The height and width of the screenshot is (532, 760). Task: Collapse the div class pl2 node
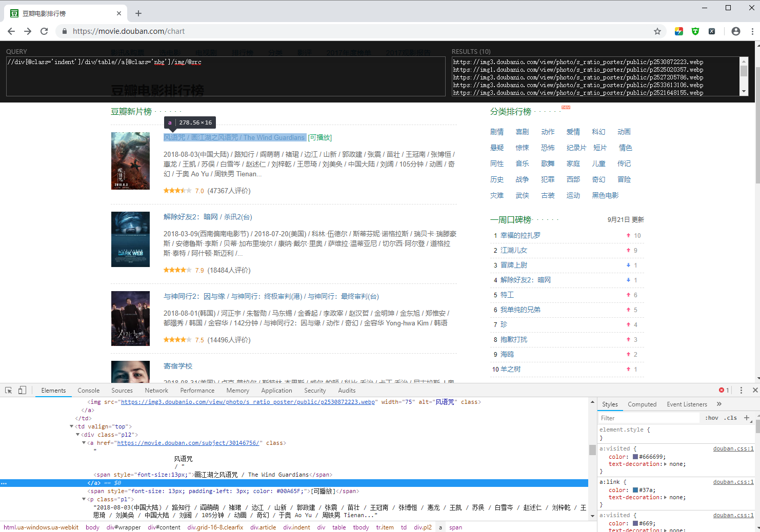pos(78,435)
